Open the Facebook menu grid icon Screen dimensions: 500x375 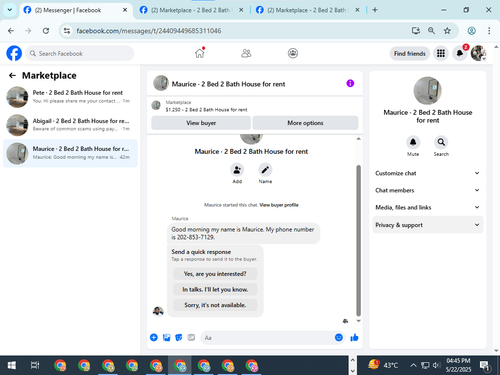tap(441, 53)
